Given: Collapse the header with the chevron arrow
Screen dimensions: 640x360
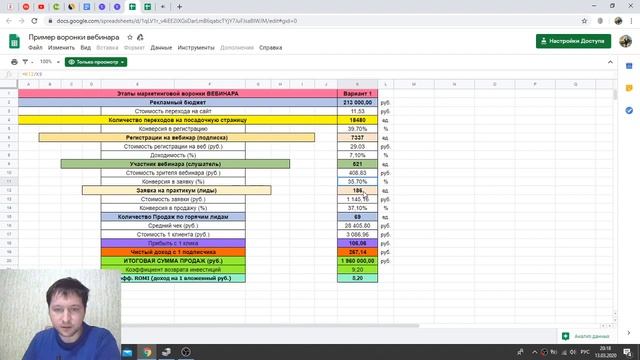Looking at the screenshot, I should pyautogui.click(x=610, y=62).
